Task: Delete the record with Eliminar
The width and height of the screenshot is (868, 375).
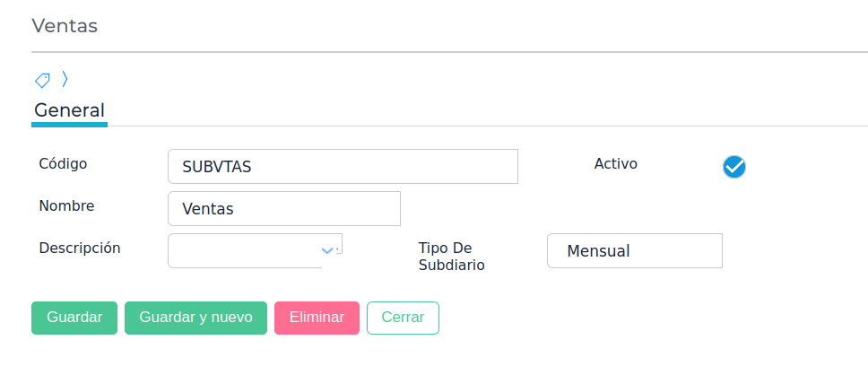Action: click(x=317, y=318)
